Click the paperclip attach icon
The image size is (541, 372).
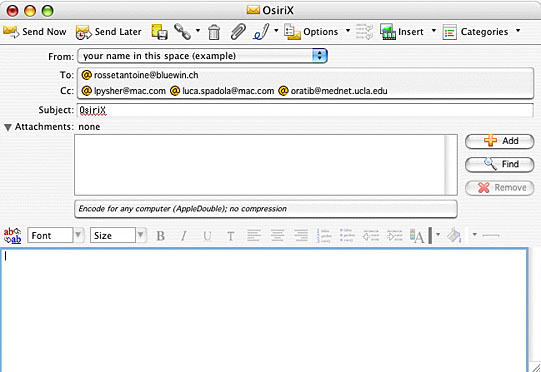[x=238, y=32]
